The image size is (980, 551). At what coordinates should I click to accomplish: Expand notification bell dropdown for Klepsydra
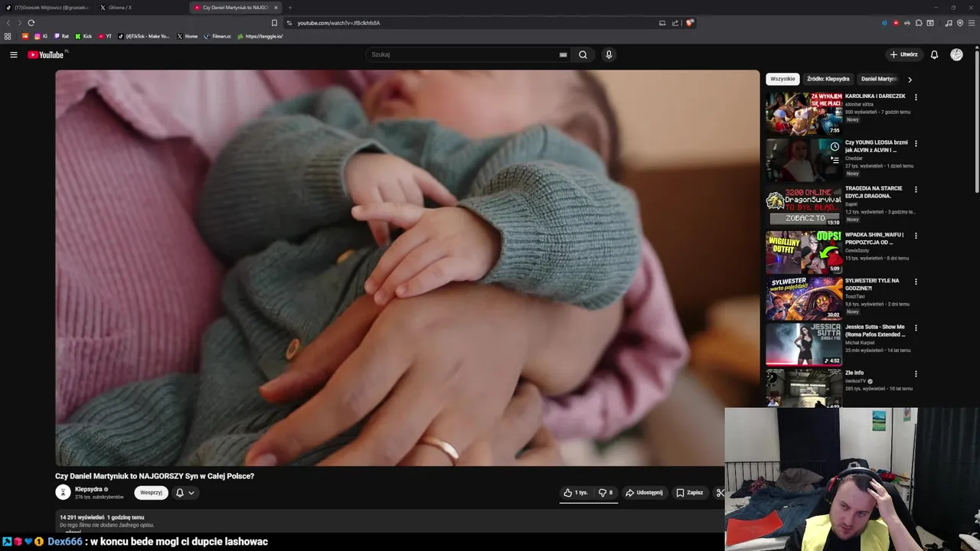185,493
